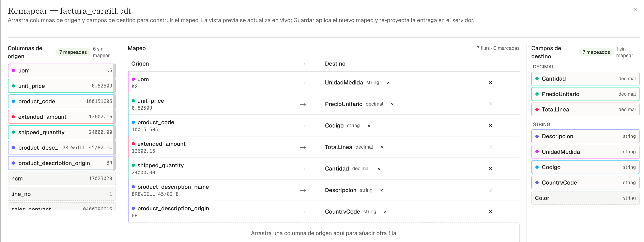
Task: Clear the Descripcion destination field
Action: (382, 190)
